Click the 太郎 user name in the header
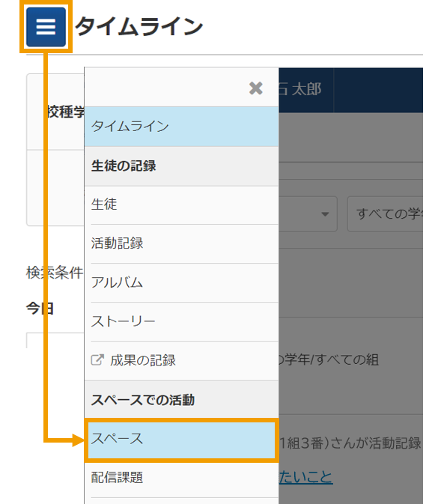This screenshot has height=504, width=429. click(x=306, y=89)
